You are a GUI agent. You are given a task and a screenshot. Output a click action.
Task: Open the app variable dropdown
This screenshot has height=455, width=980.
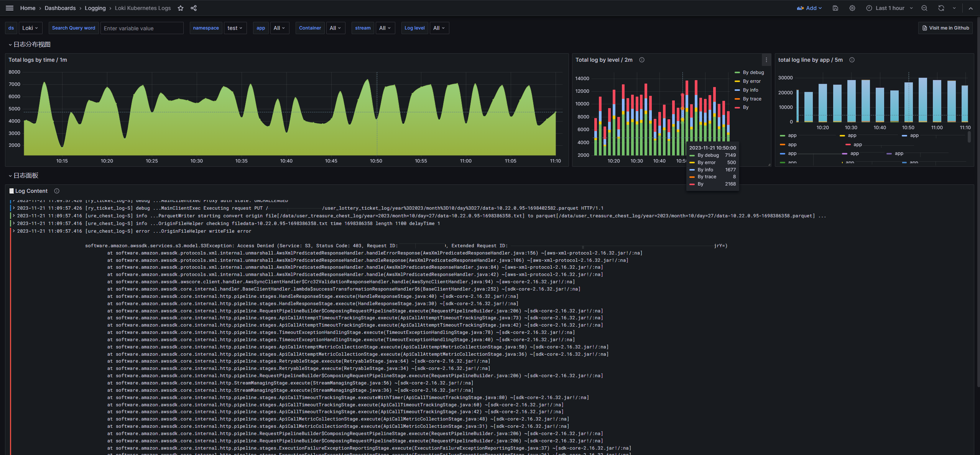(279, 28)
